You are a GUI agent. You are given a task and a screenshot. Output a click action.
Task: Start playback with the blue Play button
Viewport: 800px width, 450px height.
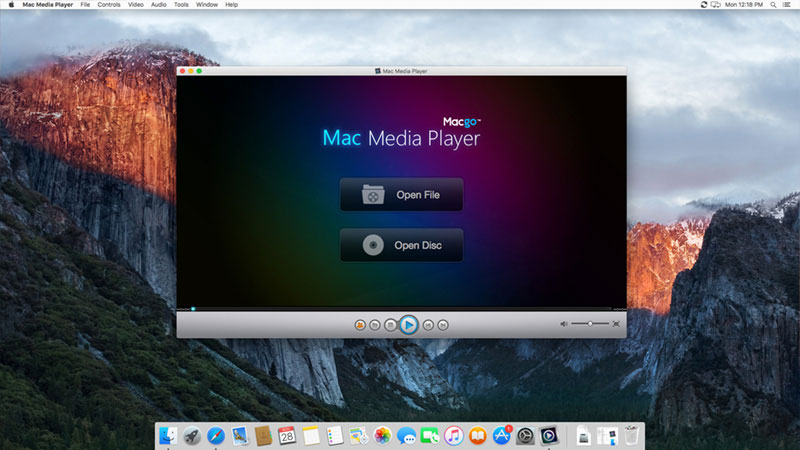[x=408, y=324]
